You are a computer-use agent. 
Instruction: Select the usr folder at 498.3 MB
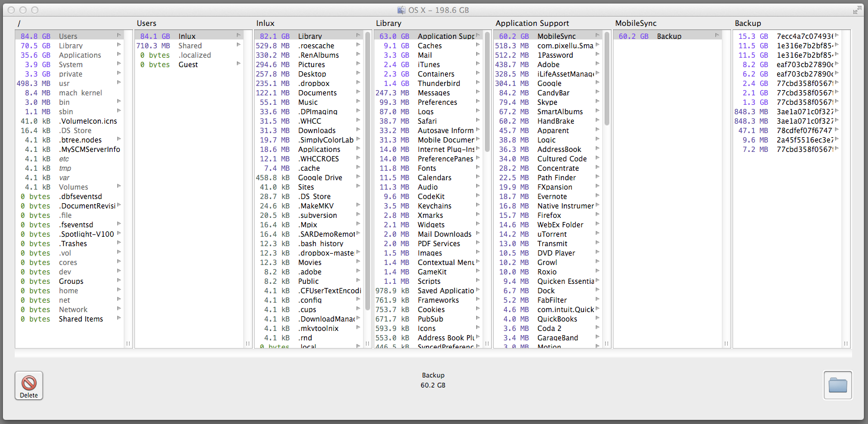point(70,83)
